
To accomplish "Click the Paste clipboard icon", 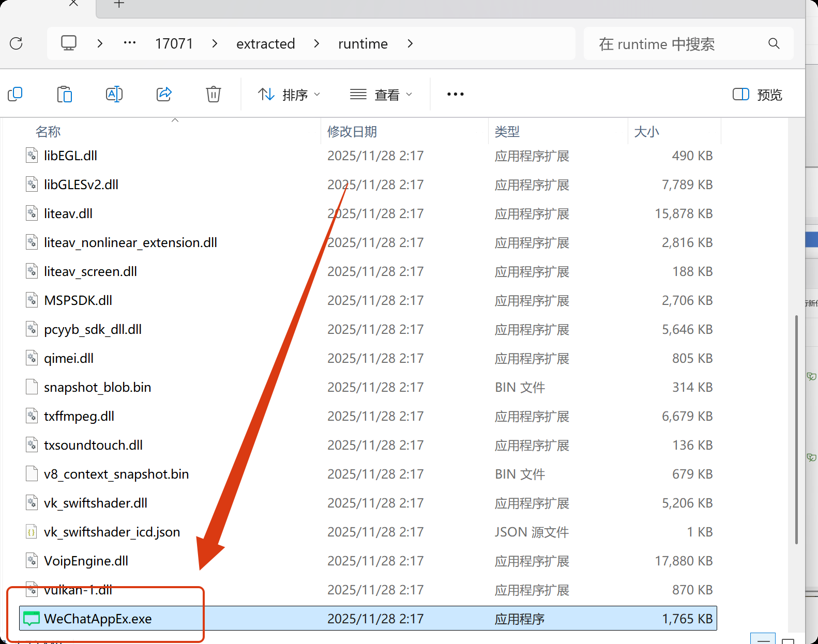I will (65, 94).
